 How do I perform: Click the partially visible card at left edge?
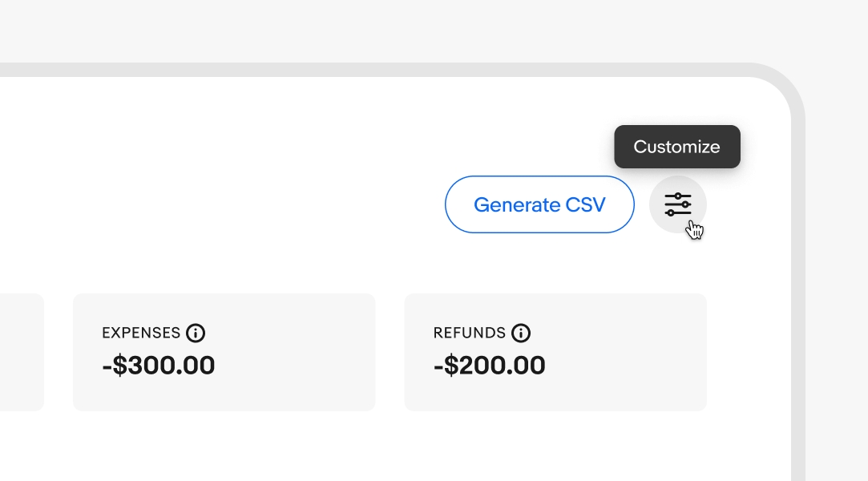(x=21, y=353)
